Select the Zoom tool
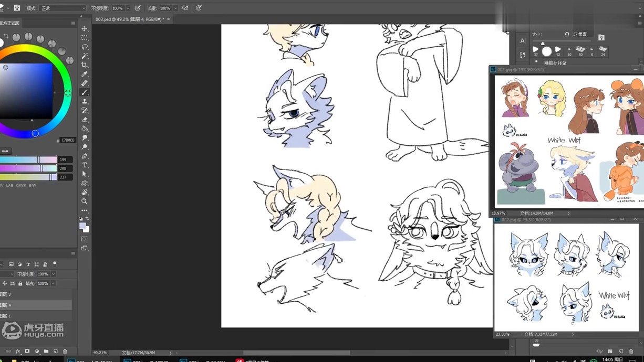This screenshot has width=644, height=362. tap(85, 201)
